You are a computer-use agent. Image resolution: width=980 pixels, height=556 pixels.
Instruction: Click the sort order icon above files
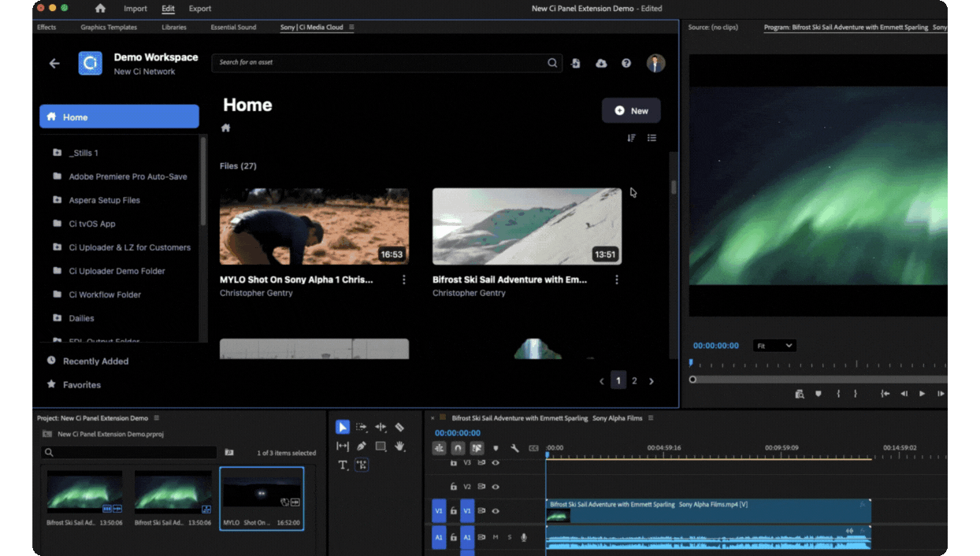(x=631, y=138)
